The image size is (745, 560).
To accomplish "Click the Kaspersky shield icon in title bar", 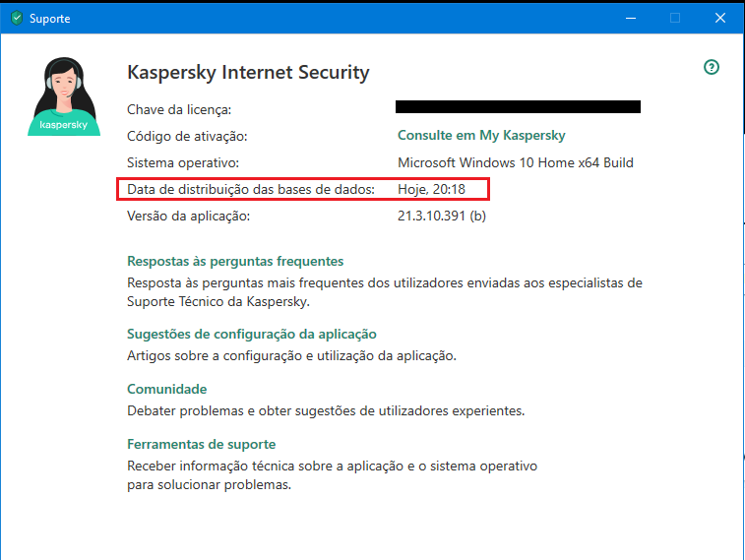I will 16,18.
